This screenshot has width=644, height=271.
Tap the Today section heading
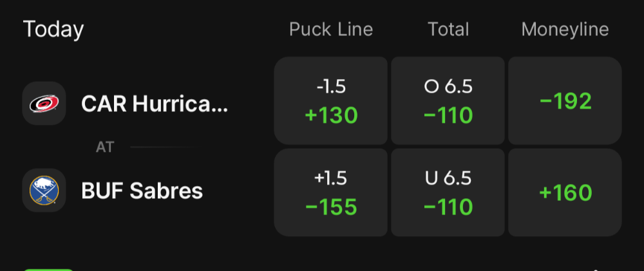point(53,30)
